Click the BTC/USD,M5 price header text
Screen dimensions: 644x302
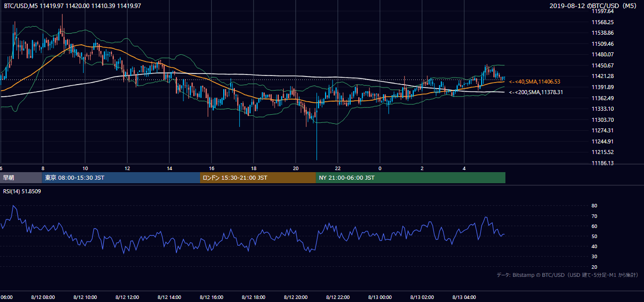point(73,6)
